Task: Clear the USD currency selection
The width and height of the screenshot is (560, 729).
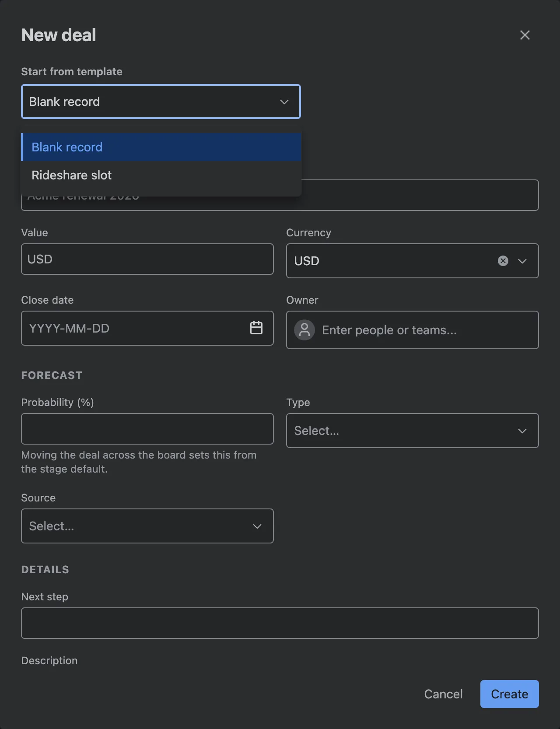Action: click(x=503, y=261)
